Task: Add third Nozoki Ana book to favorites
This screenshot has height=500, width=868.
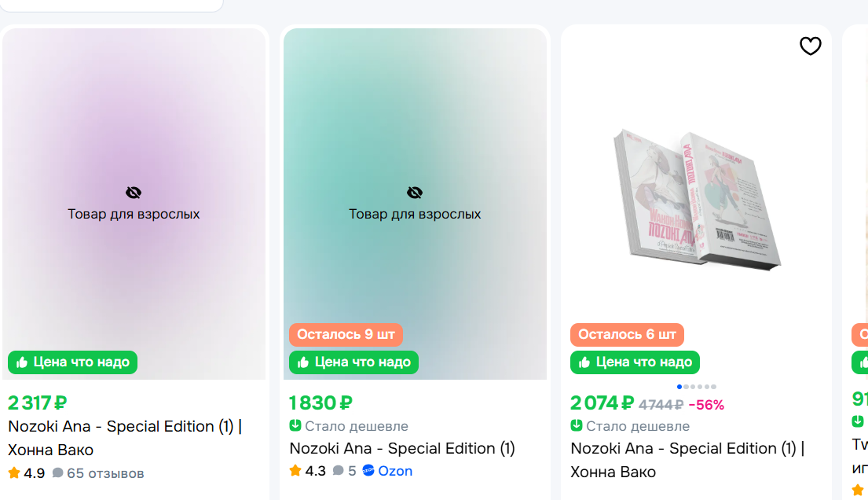Action: [x=810, y=46]
